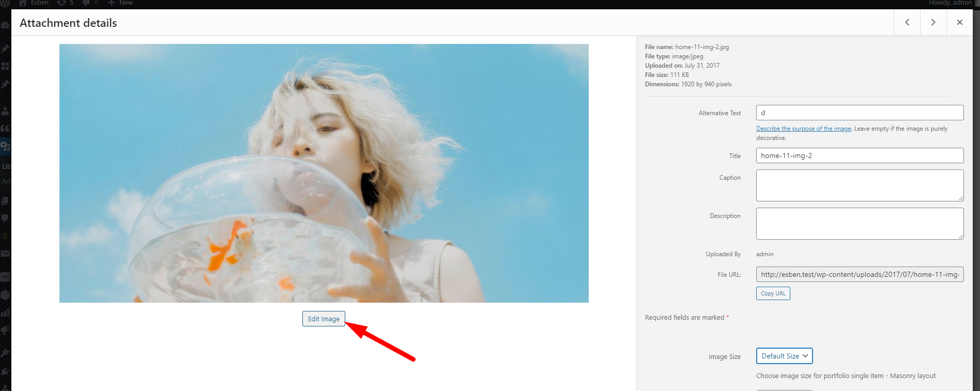Open the updates icon showing 5
Screen dimensions: 980x391
click(x=65, y=3)
